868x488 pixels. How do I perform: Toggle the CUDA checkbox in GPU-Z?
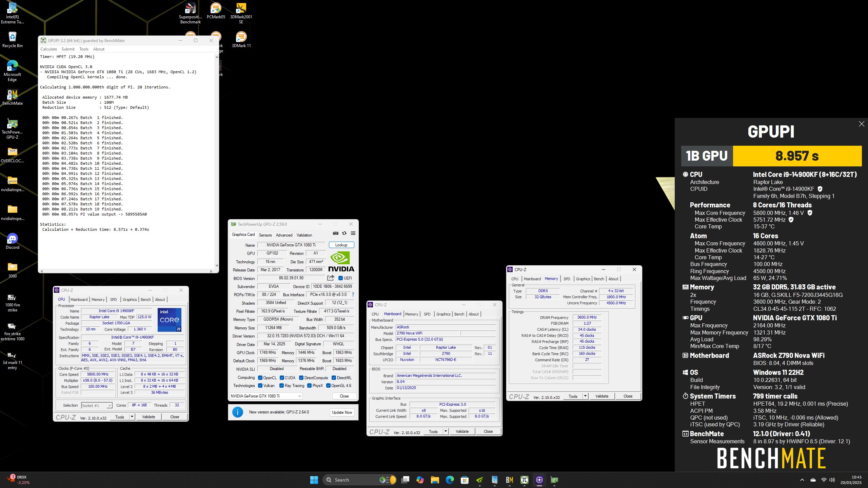click(282, 378)
